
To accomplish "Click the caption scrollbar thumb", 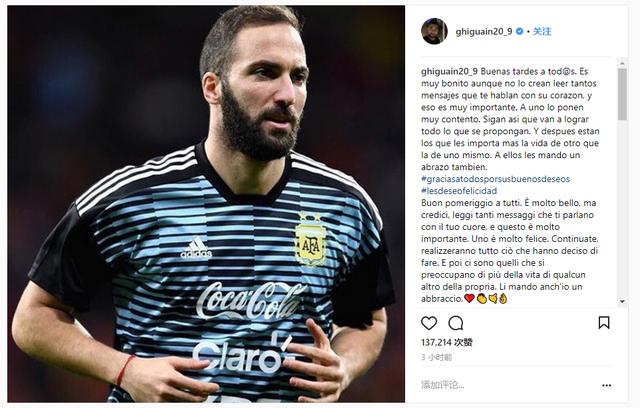I will [622, 94].
